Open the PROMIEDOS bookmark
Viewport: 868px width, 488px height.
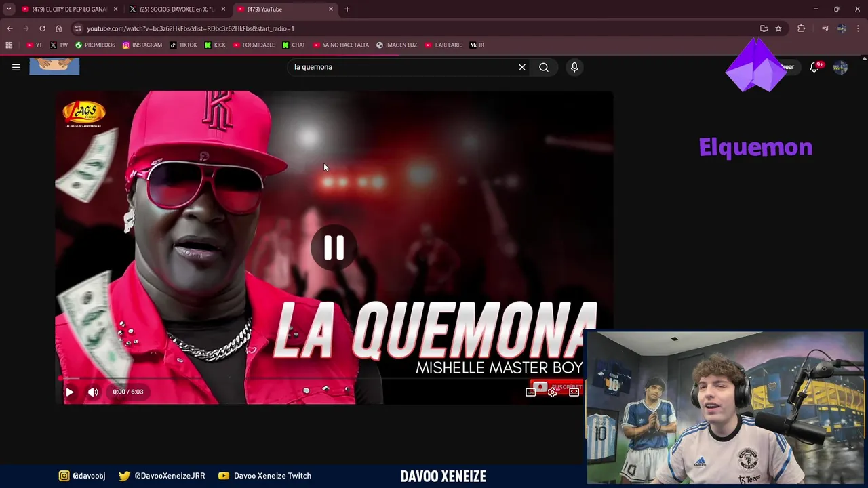pos(95,45)
